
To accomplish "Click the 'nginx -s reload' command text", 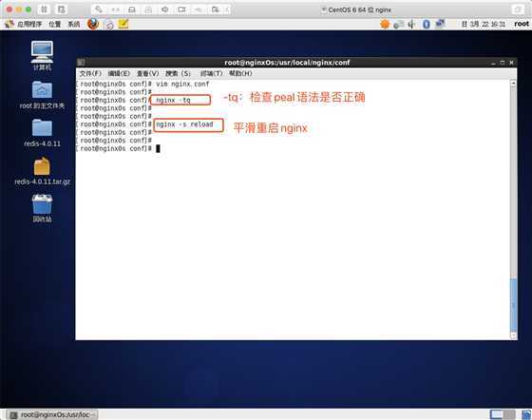I will 184,124.
